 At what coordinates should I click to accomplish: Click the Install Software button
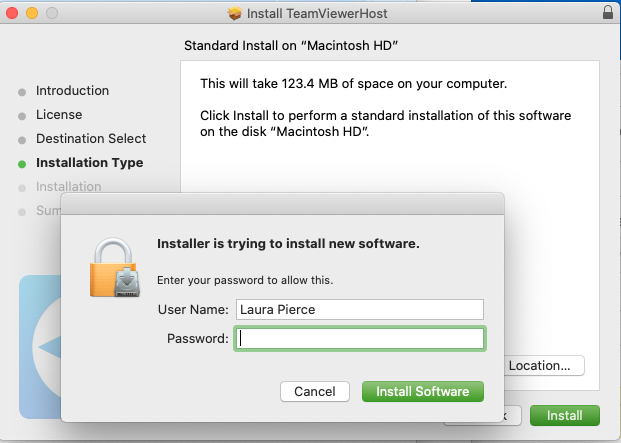(423, 392)
